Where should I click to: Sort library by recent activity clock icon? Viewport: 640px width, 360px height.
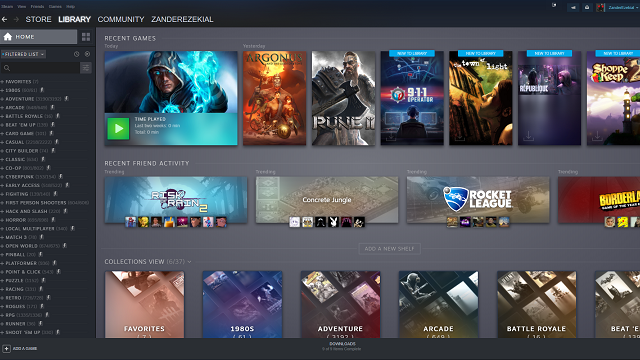76,54
